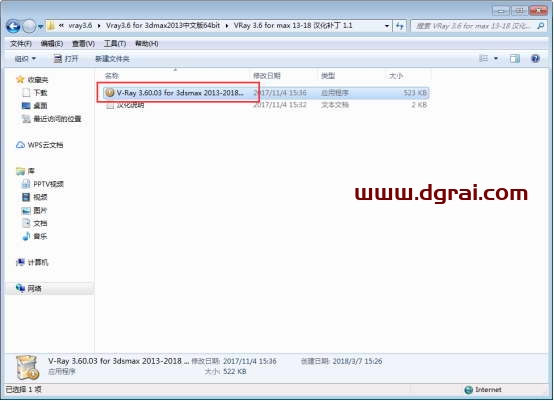Screen dimensions: 554x401
Task: Open the 音乐 library
Action: point(40,236)
